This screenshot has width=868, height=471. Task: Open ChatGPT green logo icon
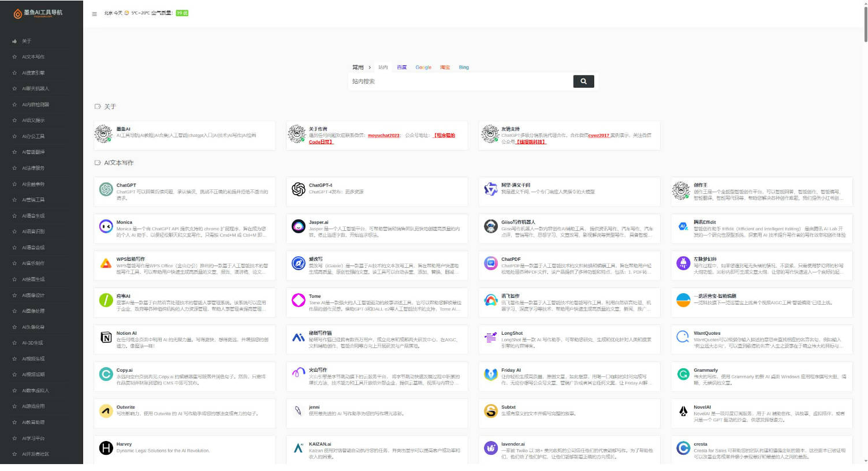tap(106, 189)
